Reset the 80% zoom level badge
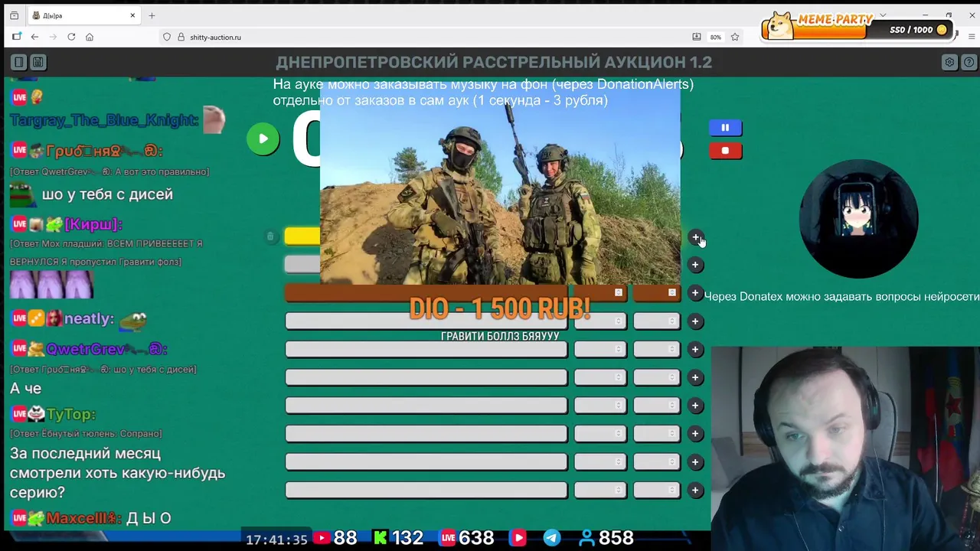The image size is (980, 551). tap(715, 37)
